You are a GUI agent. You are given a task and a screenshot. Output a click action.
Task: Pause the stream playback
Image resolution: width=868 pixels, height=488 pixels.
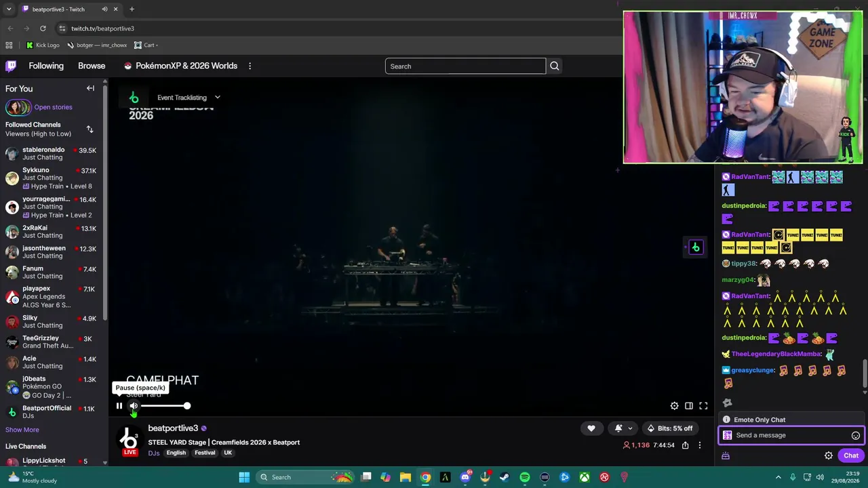119,406
